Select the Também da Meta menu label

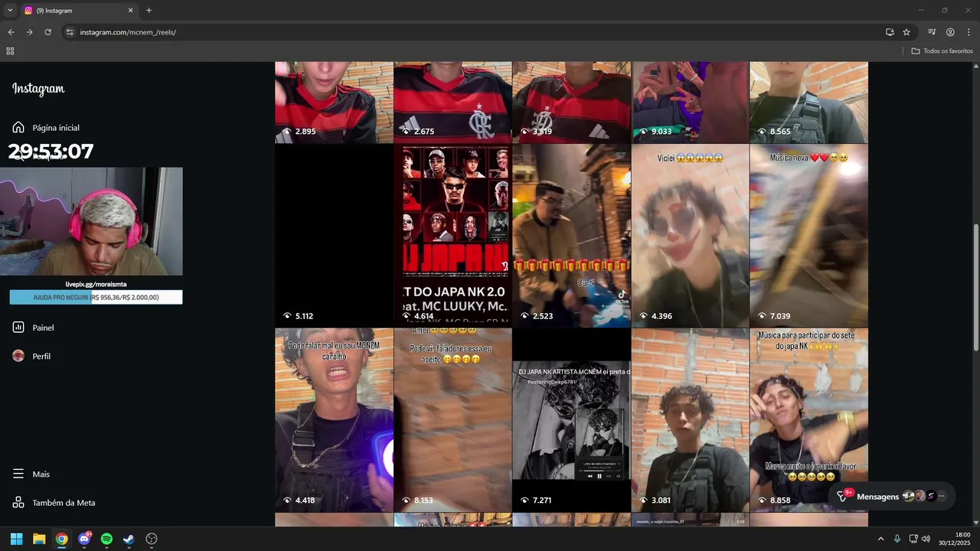64,503
